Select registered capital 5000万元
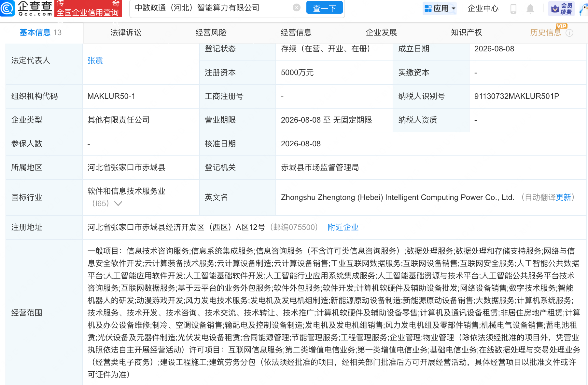 (x=297, y=73)
